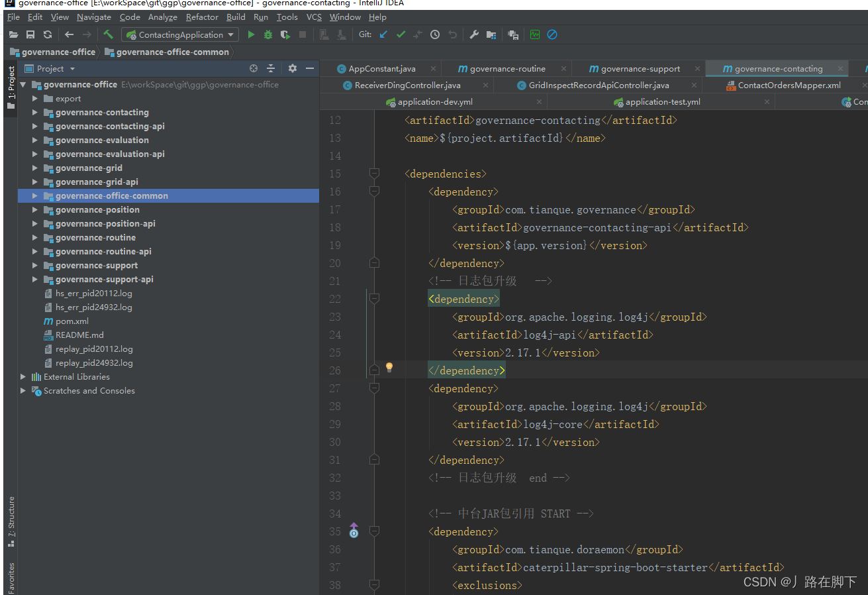Close the governance-routine tab
Image resolution: width=868 pixels, height=595 pixels.
coord(563,68)
